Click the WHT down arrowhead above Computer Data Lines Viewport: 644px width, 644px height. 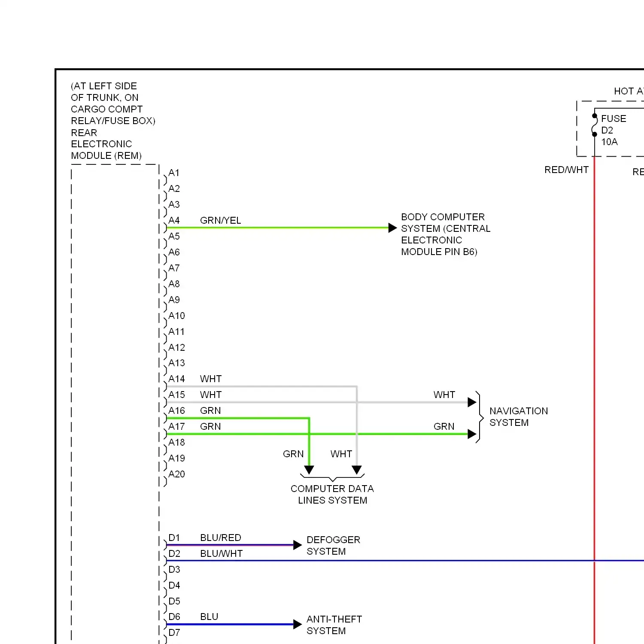pos(357,470)
